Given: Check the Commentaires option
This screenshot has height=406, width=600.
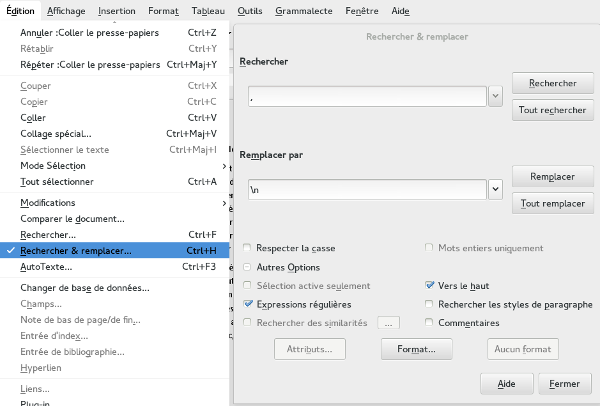Looking at the screenshot, I should click(430, 323).
